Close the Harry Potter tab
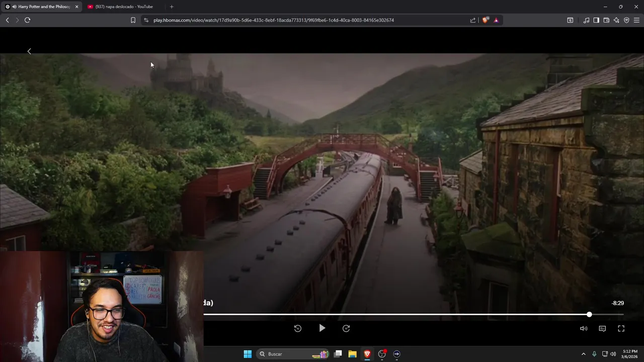 point(76,7)
